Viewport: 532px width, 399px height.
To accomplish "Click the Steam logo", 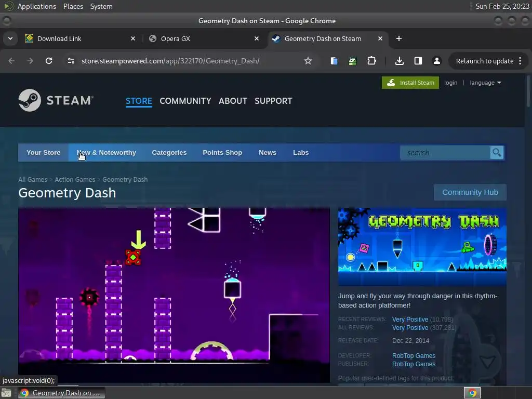I will 56,100.
